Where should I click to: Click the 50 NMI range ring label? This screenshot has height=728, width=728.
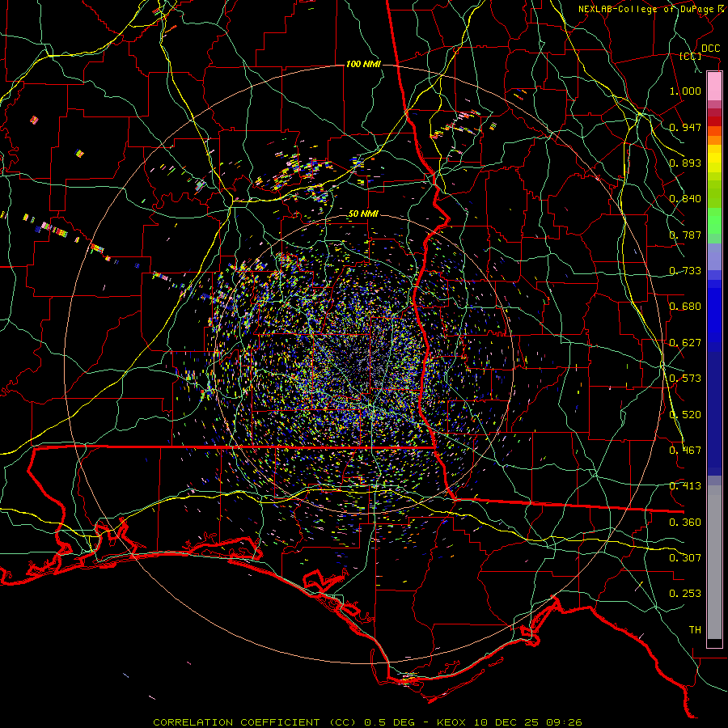click(363, 214)
